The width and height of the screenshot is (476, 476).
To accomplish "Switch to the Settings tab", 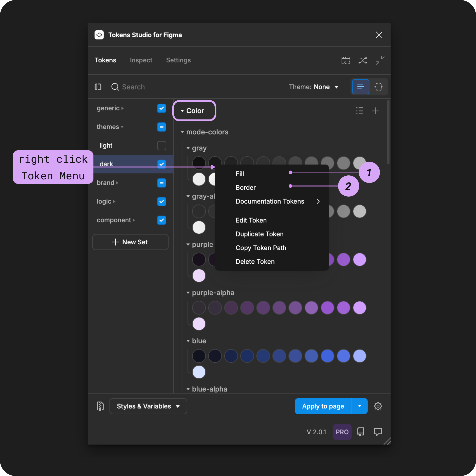I will tap(178, 60).
